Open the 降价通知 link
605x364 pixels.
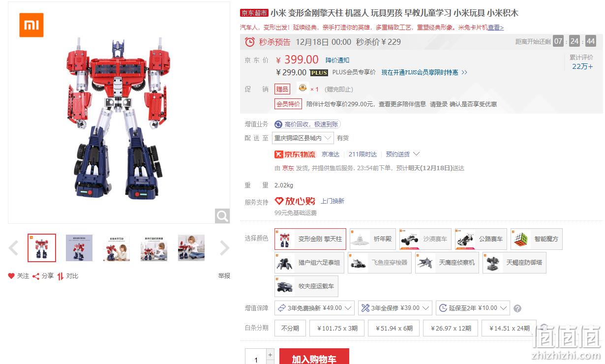click(337, 60)
